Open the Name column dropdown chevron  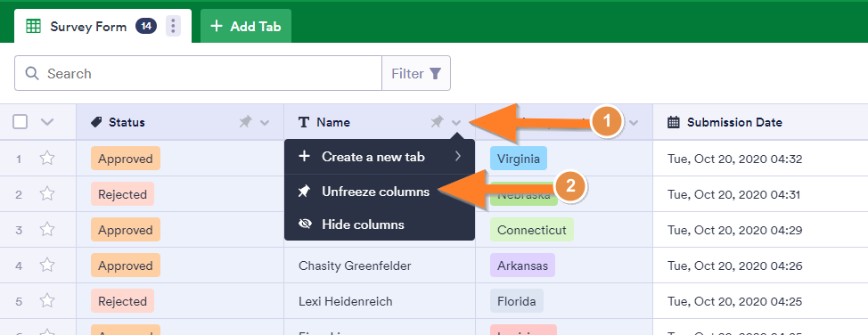456,122
